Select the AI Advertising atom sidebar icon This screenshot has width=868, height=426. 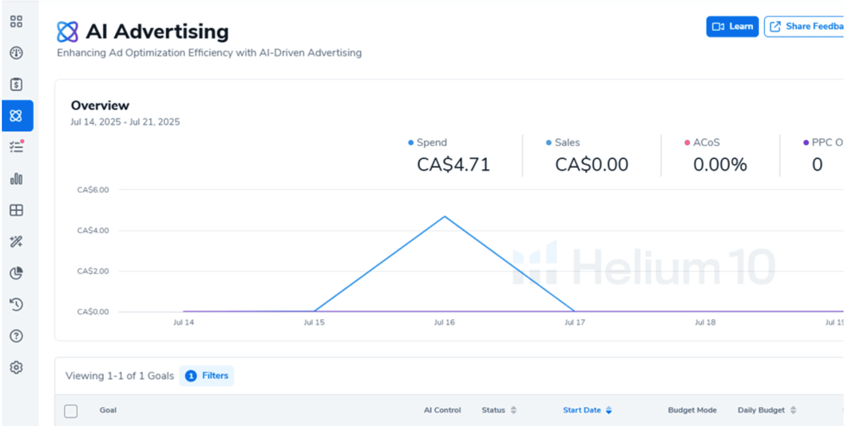[x=17, y=116]
